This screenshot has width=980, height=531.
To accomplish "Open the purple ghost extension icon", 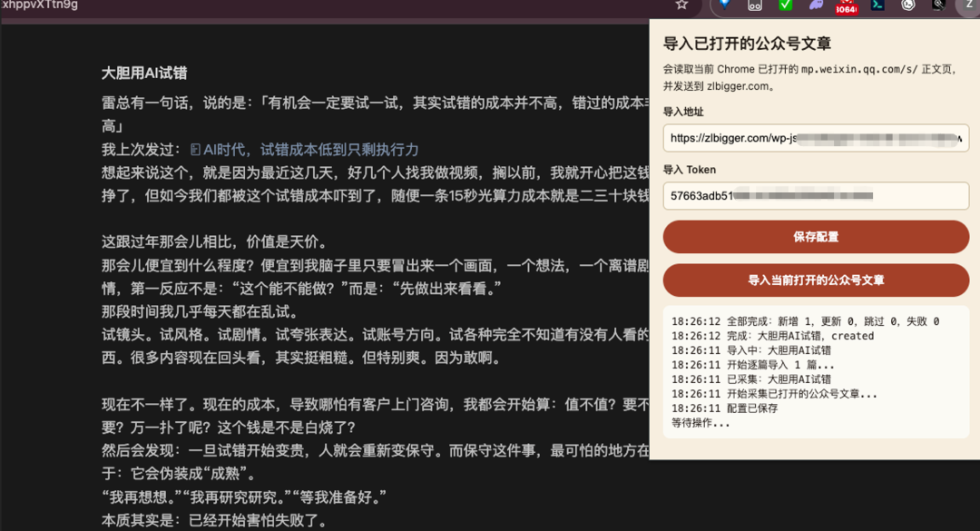I will click(x=816, y=5).
